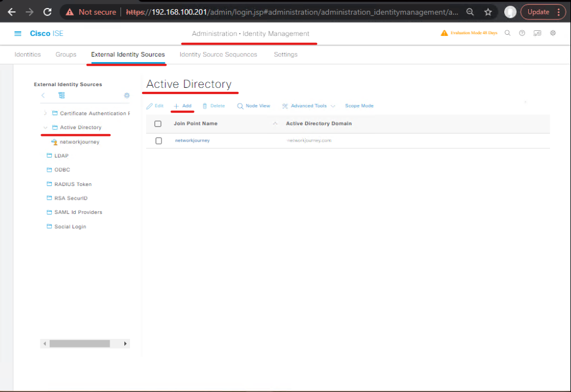Open the ISE search magnifier icon
Screen dimensions: 571x392
click(507, 33)
